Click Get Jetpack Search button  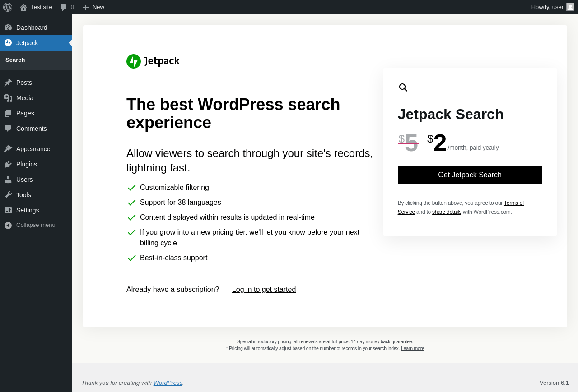tap(470, 175)
